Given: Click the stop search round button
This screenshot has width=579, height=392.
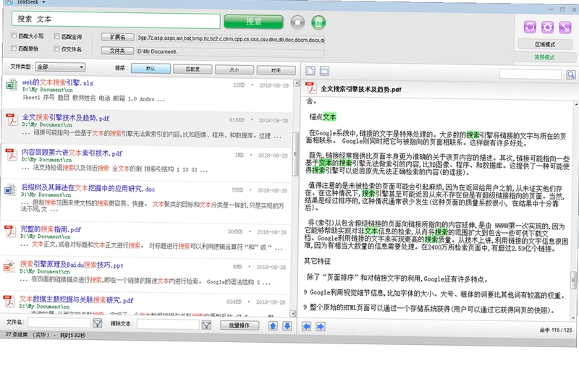Looking at the screenshot, I should (297, 22).
